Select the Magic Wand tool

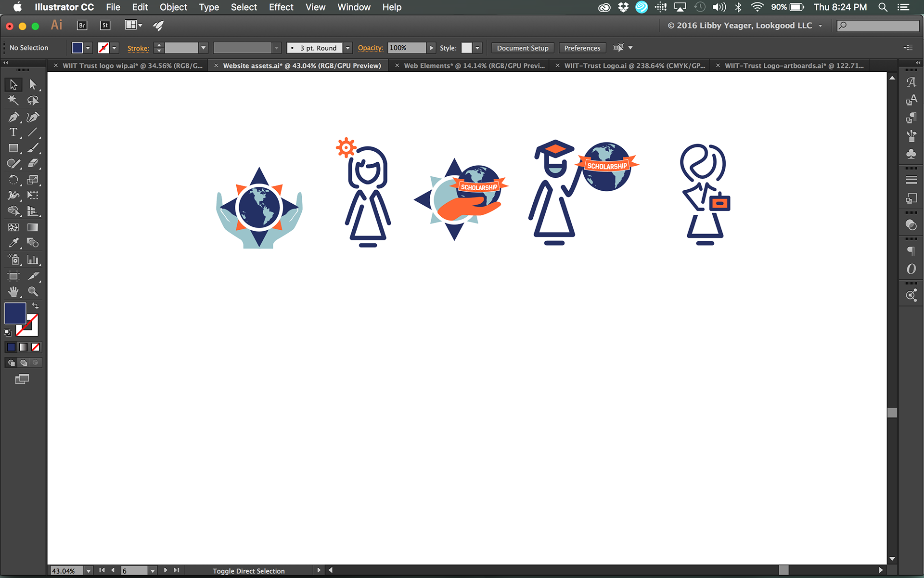(x=13, y=100)
